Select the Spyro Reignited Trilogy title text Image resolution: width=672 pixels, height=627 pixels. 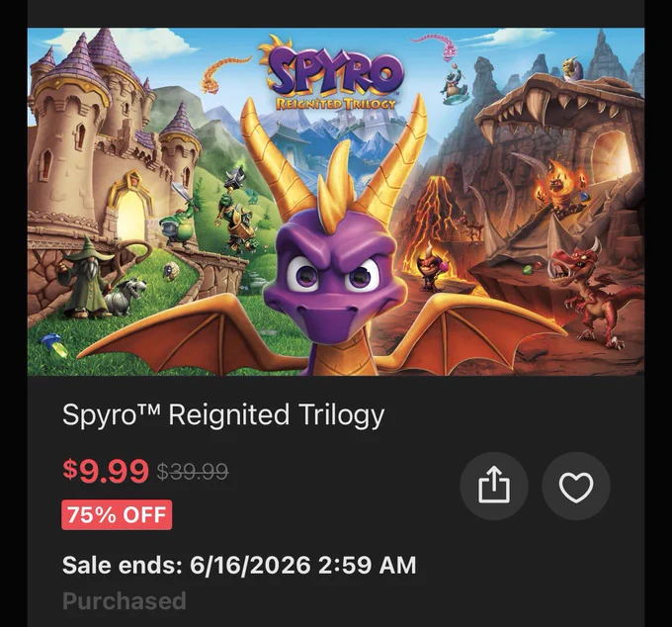point(223,415)
